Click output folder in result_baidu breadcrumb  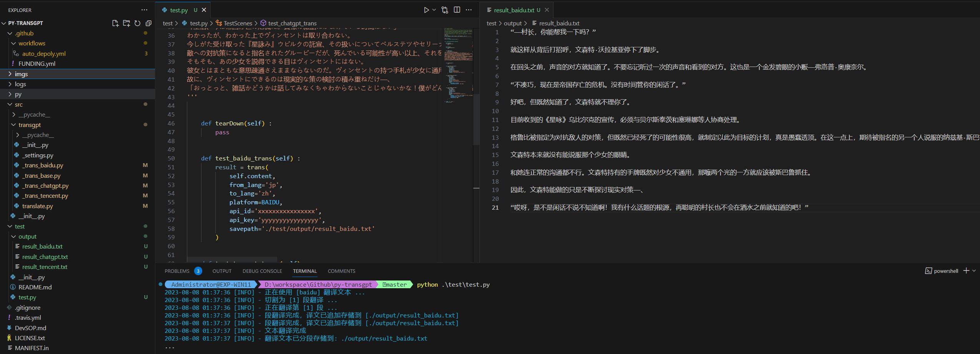[x=512, y=23]
